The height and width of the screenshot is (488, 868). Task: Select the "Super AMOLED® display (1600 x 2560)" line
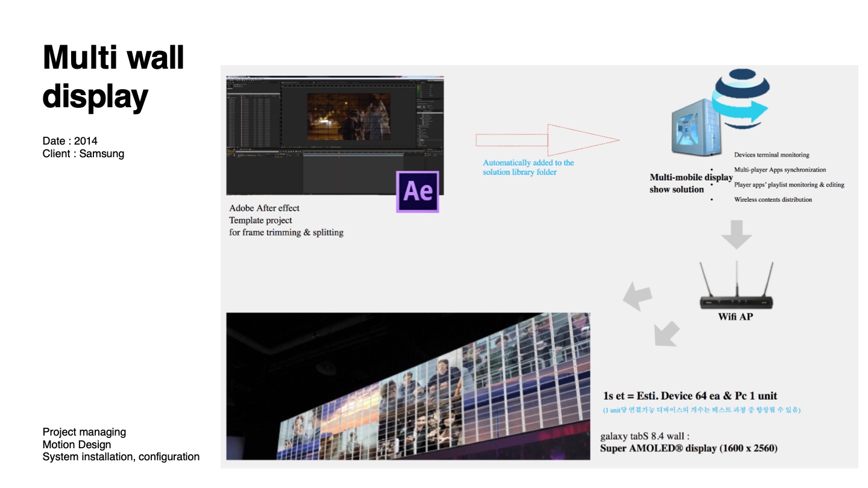pos(689,448)
